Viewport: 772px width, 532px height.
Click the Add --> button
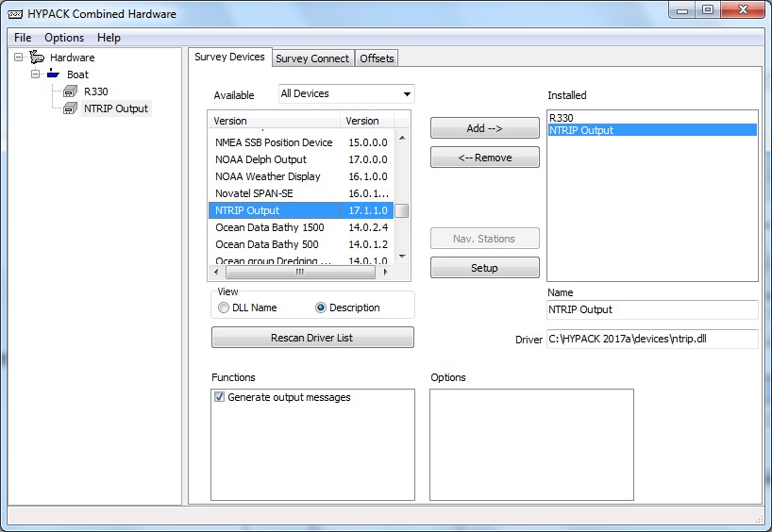click(x=485, y=128)
